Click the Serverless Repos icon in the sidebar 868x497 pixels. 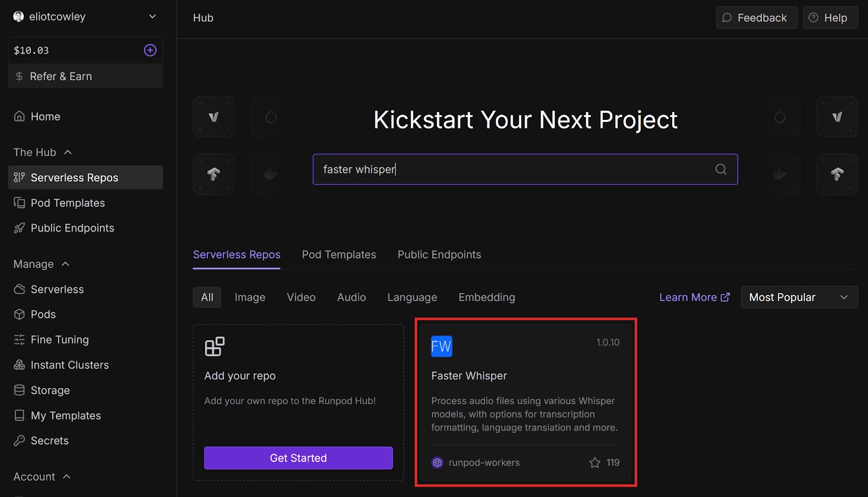20,177
